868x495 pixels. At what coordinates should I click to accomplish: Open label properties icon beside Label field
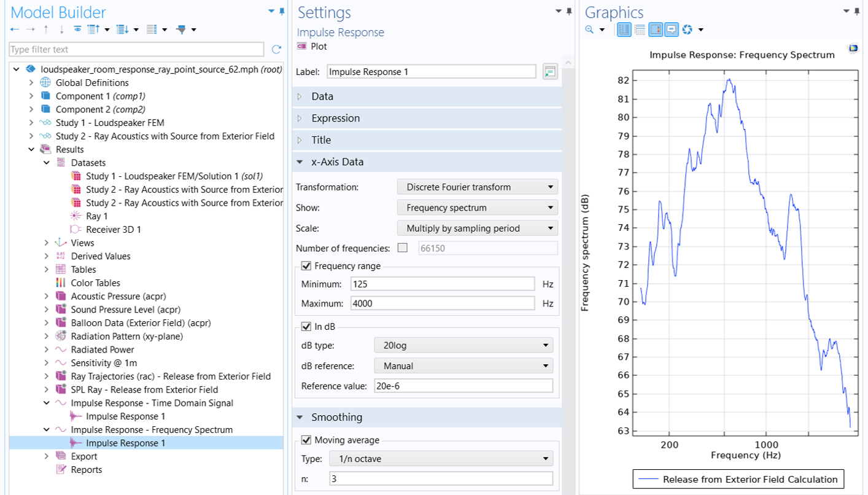pos(550,72)
